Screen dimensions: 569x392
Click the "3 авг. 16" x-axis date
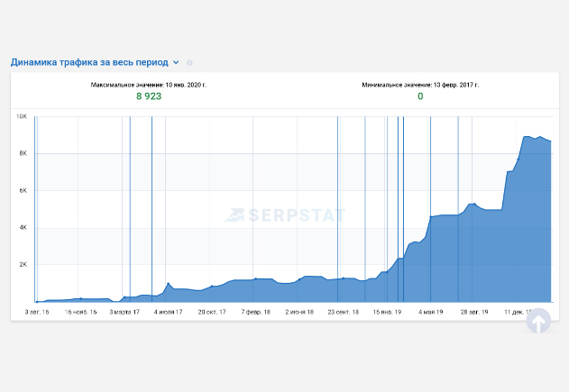click(37, 312)
